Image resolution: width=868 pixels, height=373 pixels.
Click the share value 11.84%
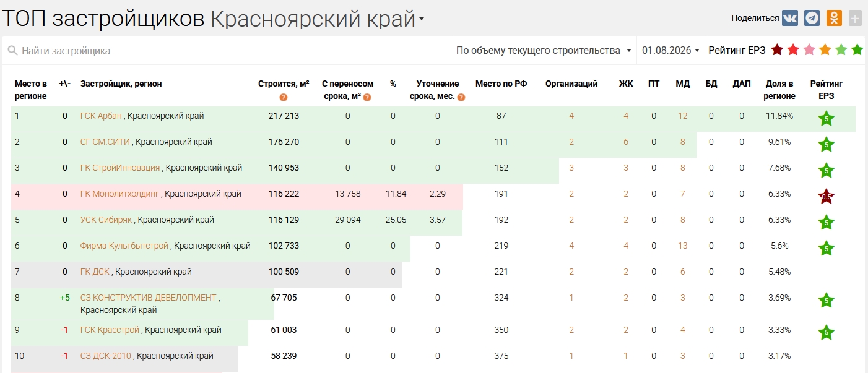(x=779, y=116)
